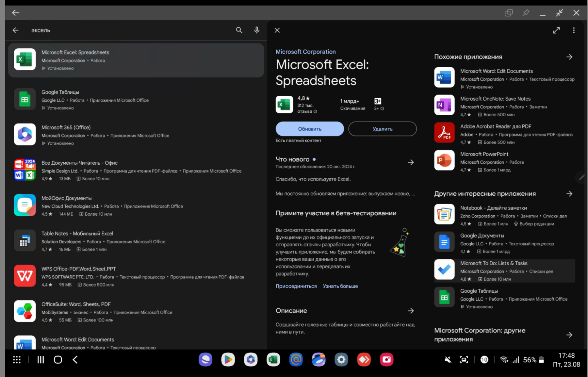Image resolution: width=588 pixels, height=377 pixels.
Task: Open the Похожие приложения list arrow
Action: click(569, 57)
